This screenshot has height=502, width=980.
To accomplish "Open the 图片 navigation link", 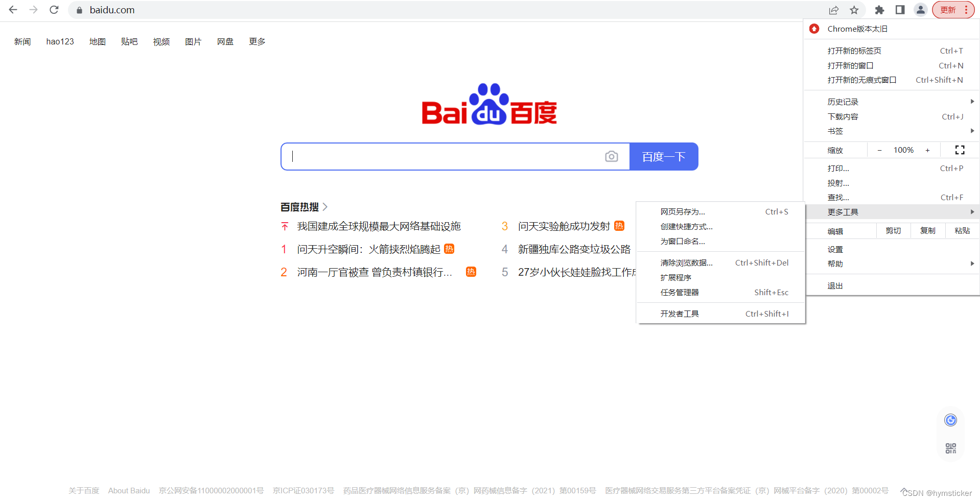I will (193, 41).
